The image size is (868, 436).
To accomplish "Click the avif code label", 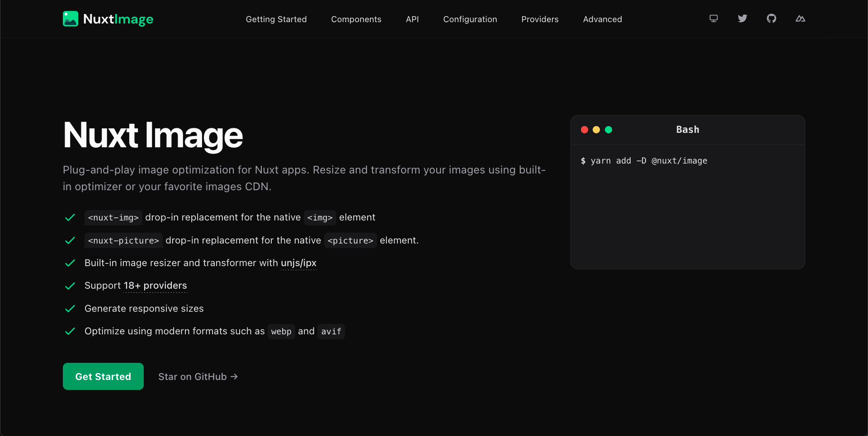I will click(x=331, y=332).
